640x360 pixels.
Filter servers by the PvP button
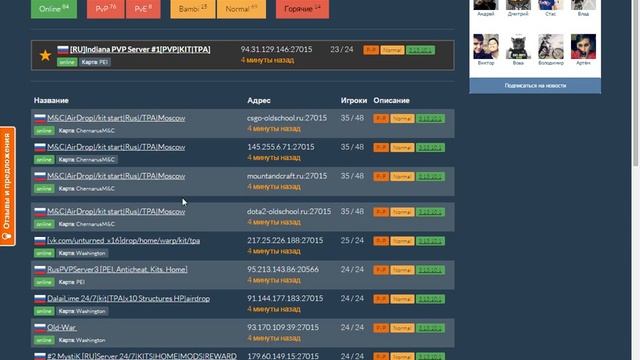tap(106, 9)
